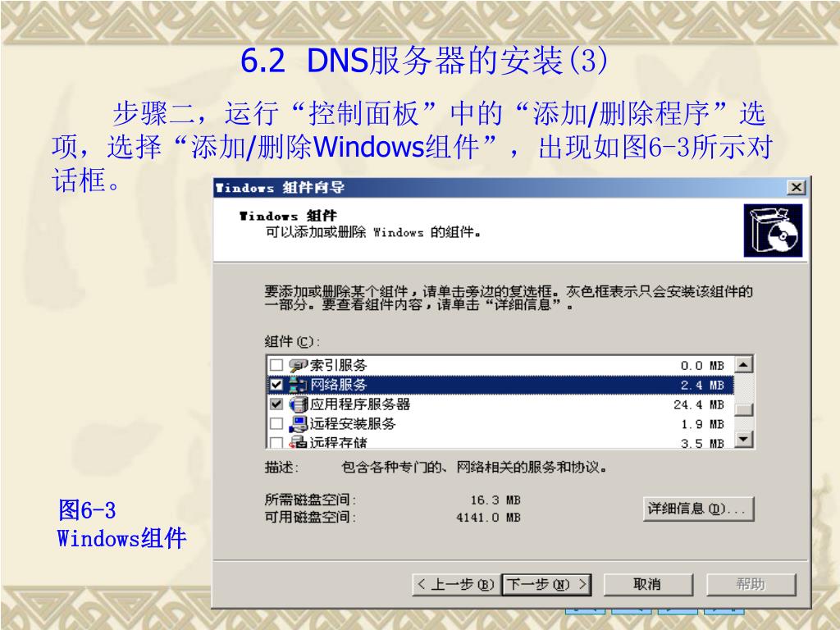Click the component list scrollbar thumb

click(743, 409)
